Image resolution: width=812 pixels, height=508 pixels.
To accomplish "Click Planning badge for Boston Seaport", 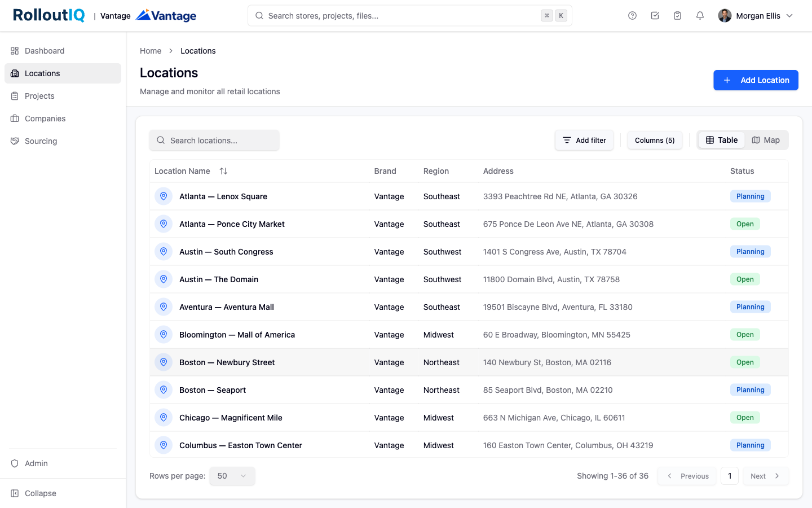I will coord(750,390).
